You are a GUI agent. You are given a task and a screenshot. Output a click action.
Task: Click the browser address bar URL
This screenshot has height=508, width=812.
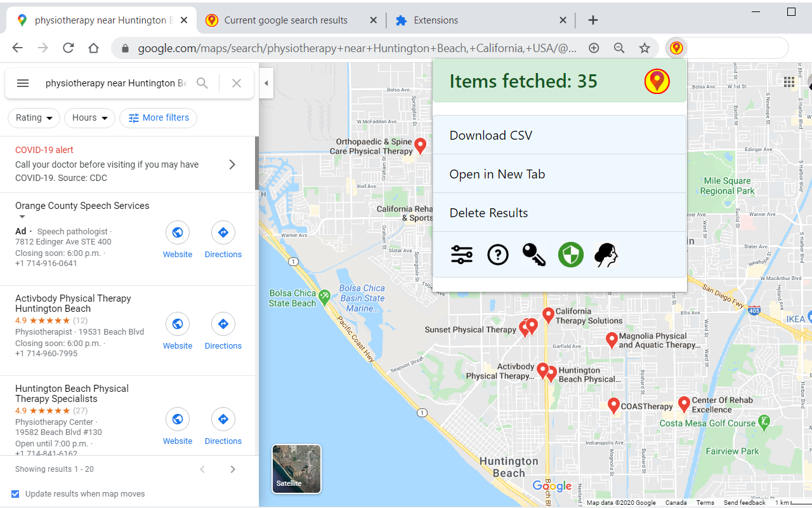[x=357, y=48]
